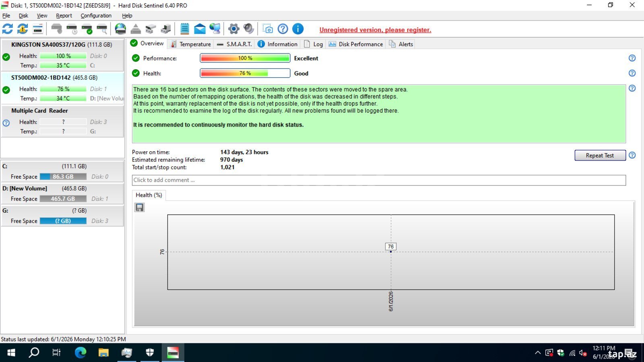Click the Overview Health 76 % gradient bar

click(245, 73)
